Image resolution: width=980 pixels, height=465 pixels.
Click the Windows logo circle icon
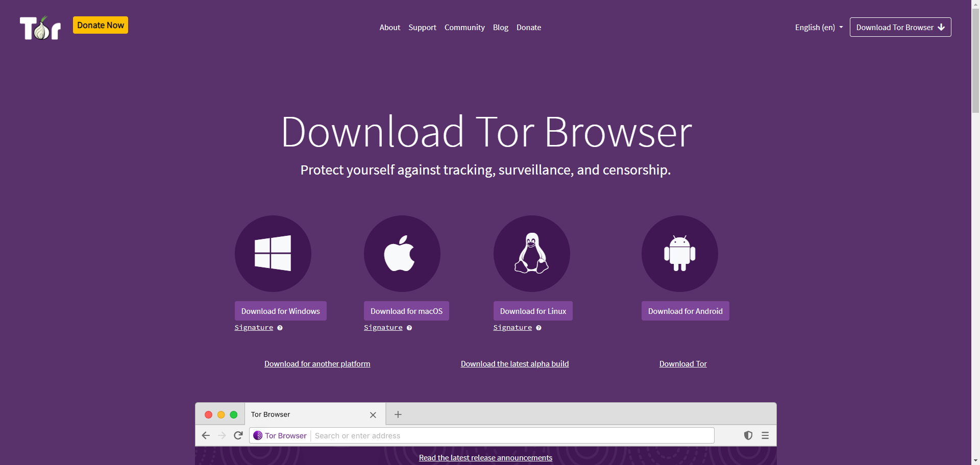click(x=273, y=254)
